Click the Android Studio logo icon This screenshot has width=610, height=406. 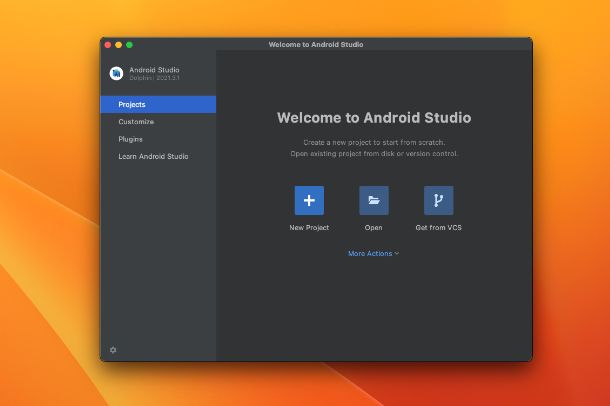(116, 73)
